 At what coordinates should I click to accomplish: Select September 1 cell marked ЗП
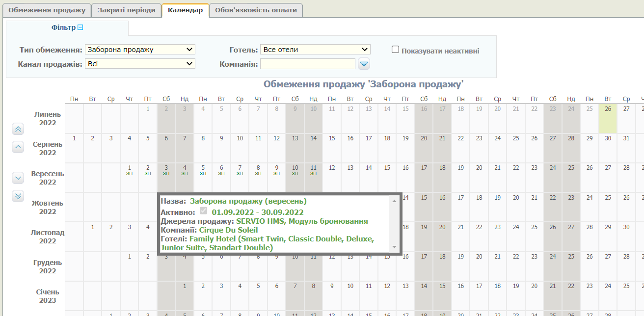click(x=130, y=170)
